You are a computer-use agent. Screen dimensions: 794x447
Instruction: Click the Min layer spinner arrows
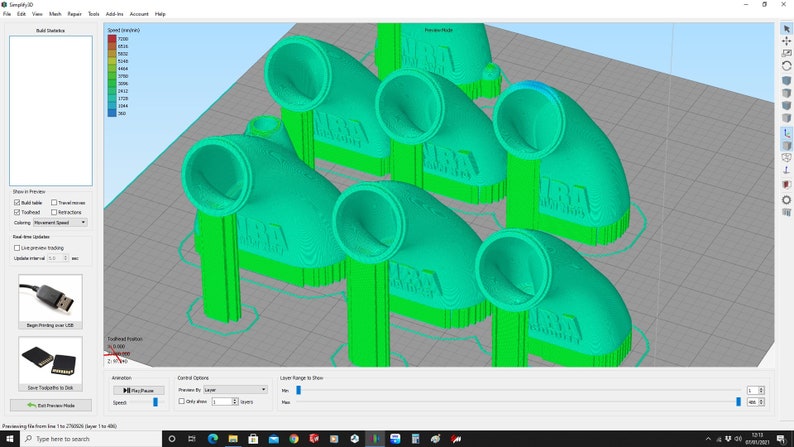[761, 390]
